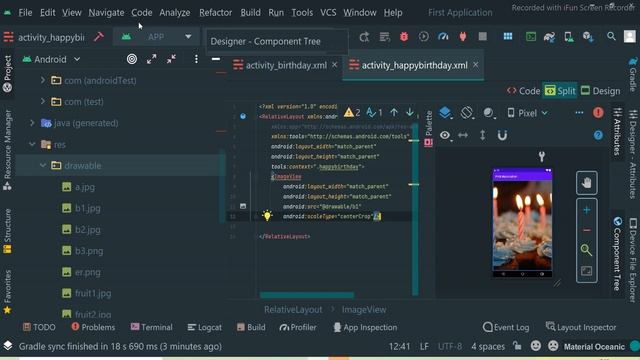The width and height of the screenshot is (640, 360).
Task: Open the Pixel device dropdown
Action: pyautogui.click(x=527, y=113)
